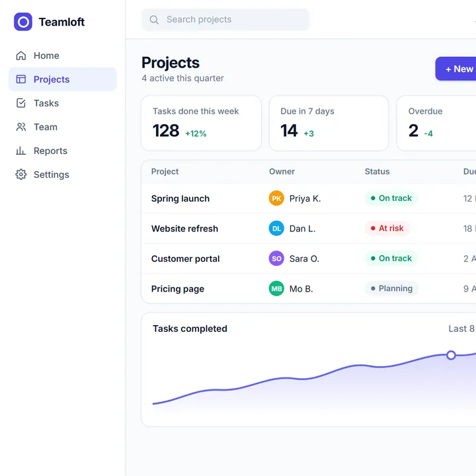
Task: Click owner name Dan L.
Action: point(302,229)
